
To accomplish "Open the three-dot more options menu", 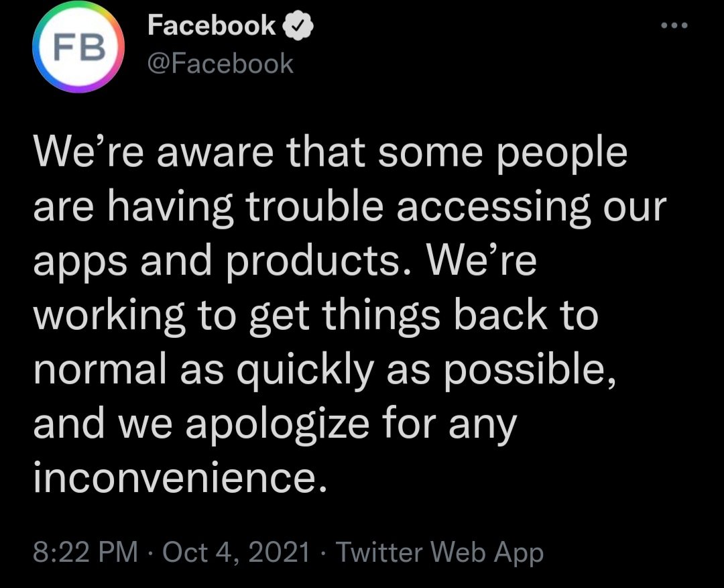I will [674, 25].
